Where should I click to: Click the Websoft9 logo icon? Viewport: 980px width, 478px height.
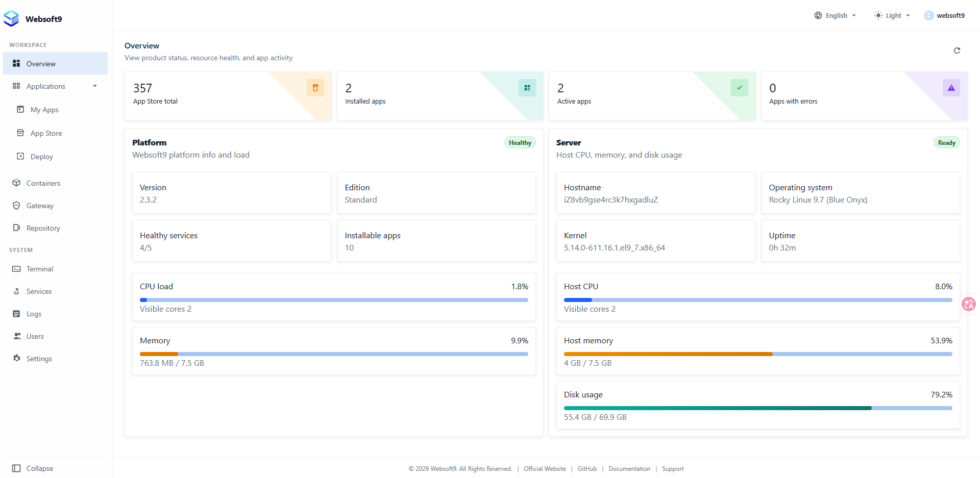[x=11, y=18]
